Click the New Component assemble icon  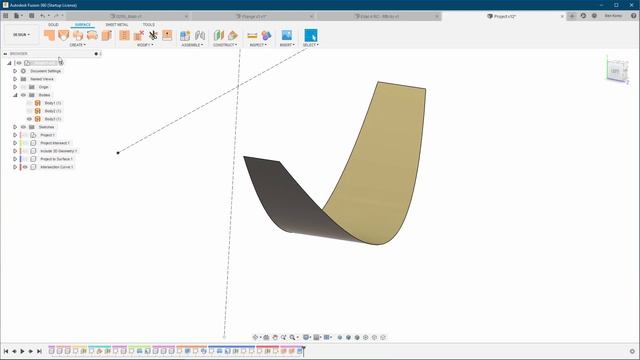point(185,36)
